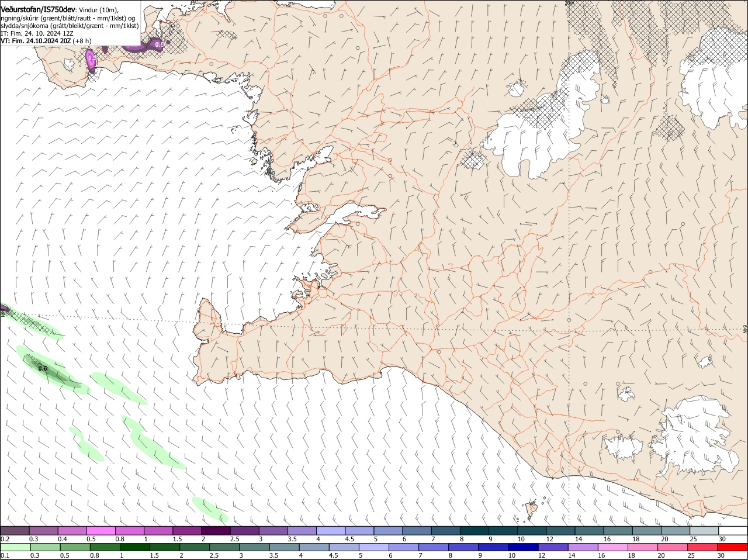
Task: Click the 0.5 value on the purple snow patch
Action: coord(158,44)
